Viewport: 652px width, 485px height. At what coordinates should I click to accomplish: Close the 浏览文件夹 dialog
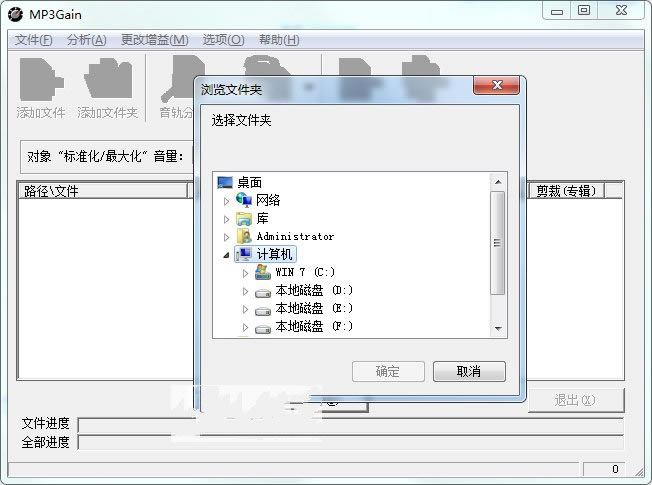(496, 85)
